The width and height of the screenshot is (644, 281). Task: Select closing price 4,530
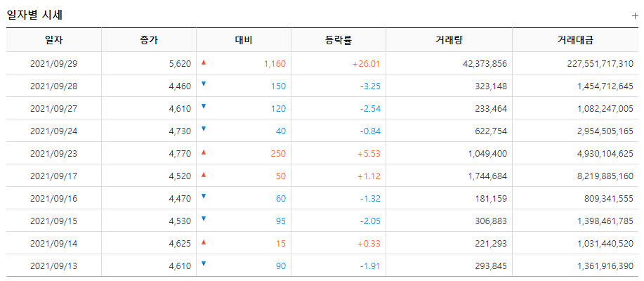[x=180, y=221]
